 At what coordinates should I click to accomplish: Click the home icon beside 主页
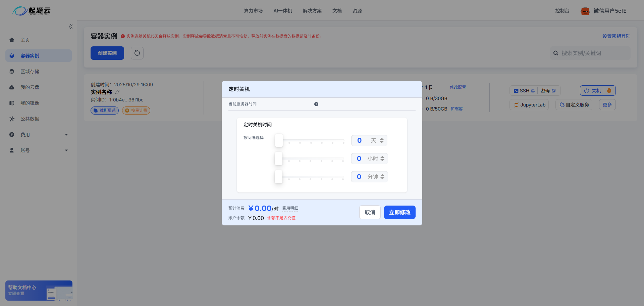tap(12, 40)
